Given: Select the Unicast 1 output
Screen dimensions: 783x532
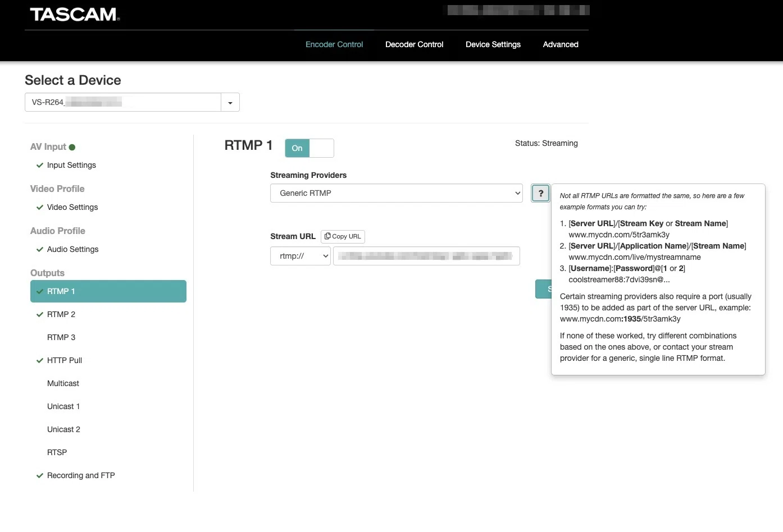Looking at the screenshot, I should [x=63, y=406].
